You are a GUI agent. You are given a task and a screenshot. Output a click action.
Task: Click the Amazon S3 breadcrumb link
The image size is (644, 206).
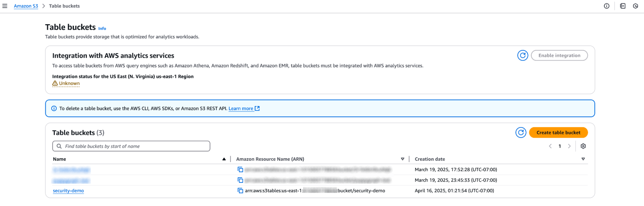click(26, 6)
